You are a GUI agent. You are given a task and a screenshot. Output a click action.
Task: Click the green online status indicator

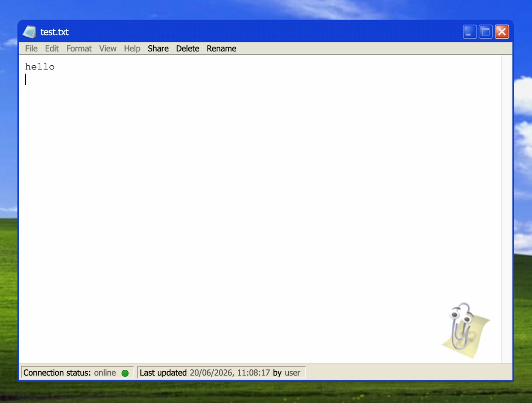125,373
